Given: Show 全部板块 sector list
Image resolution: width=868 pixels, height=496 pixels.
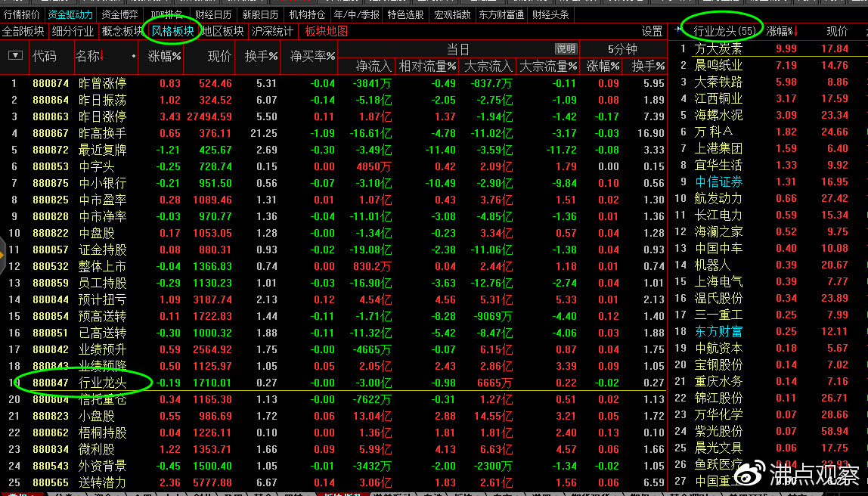Looking at the screenshot, I should [23, 32].
